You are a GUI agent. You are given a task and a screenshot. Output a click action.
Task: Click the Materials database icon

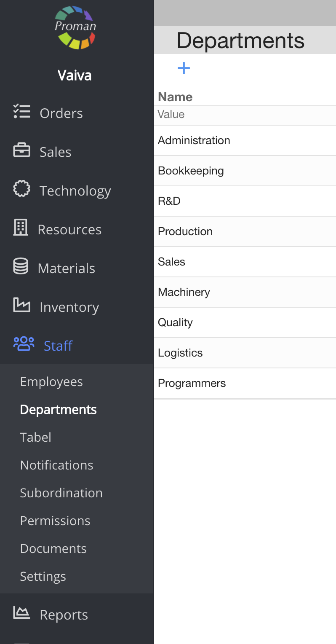tap(21, 267)
